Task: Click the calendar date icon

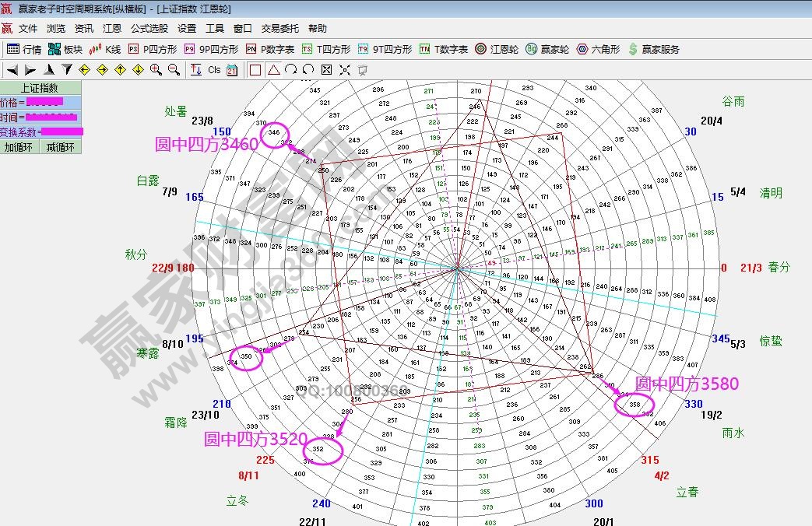Action: coord(232,70)
